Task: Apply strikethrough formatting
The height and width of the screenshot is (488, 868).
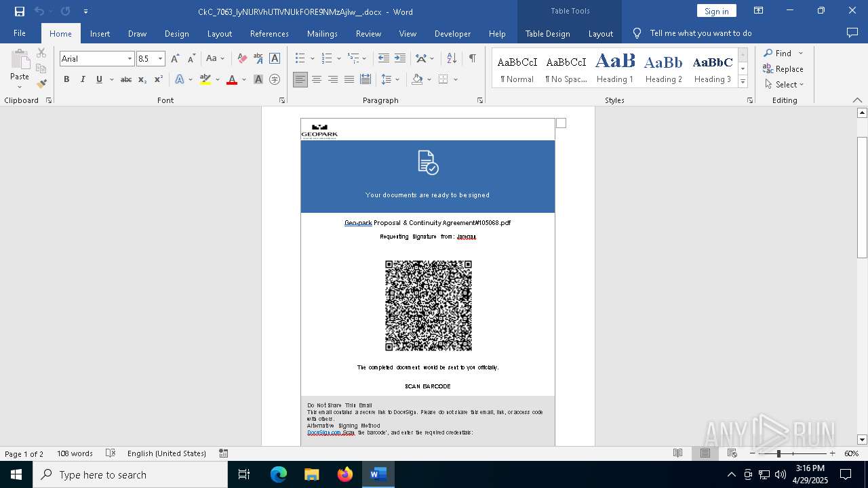Action: [x=126, y=79]
